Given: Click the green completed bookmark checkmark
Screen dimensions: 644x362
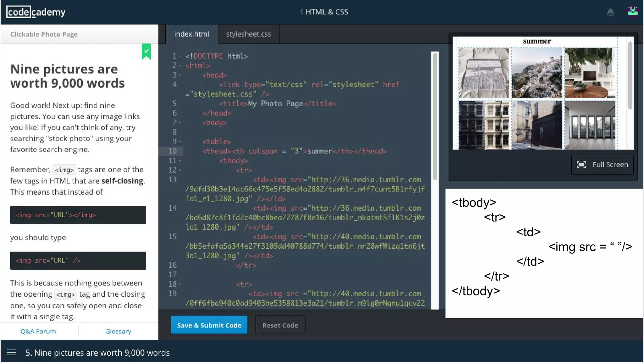Looking at the screenshot, I should click(x=146, y=51).
